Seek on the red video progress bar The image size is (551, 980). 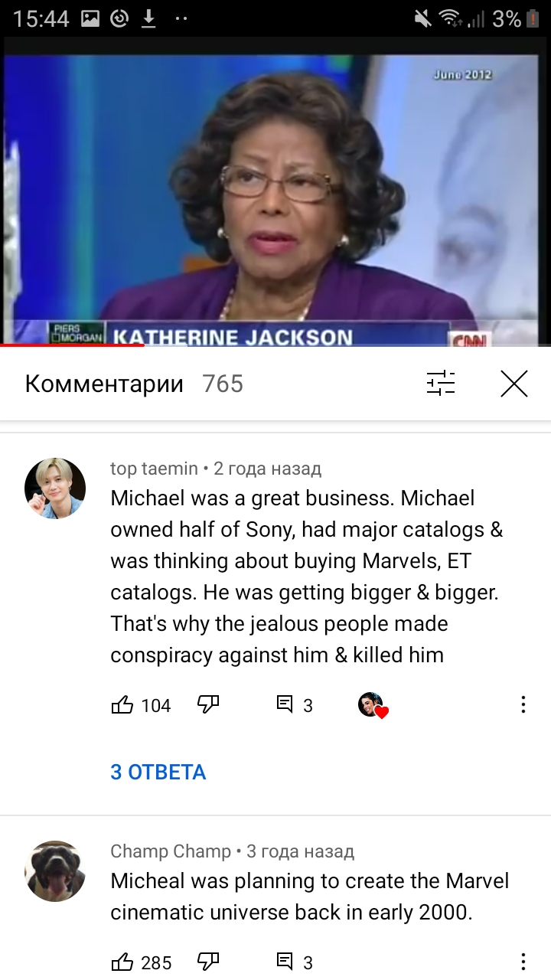click(72, 345)
